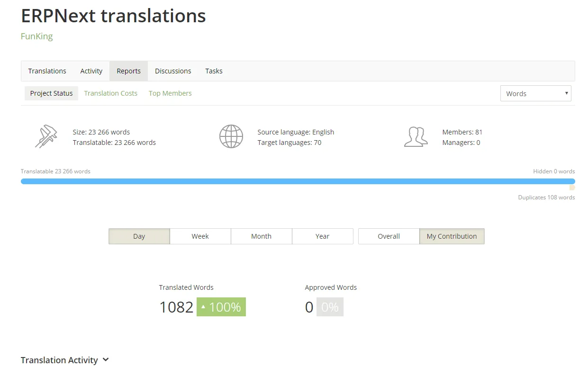
Task: Click the green up-arrow in the 100% badge
Action: click(203, 307)
